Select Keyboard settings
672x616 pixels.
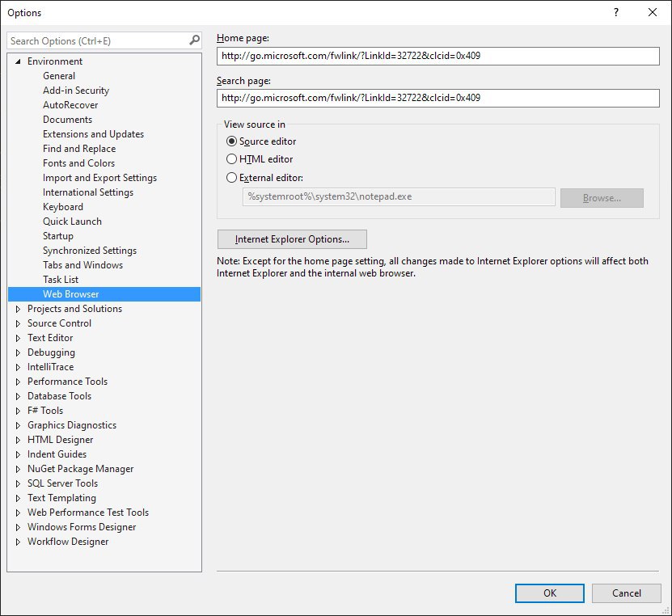[63, 207]
